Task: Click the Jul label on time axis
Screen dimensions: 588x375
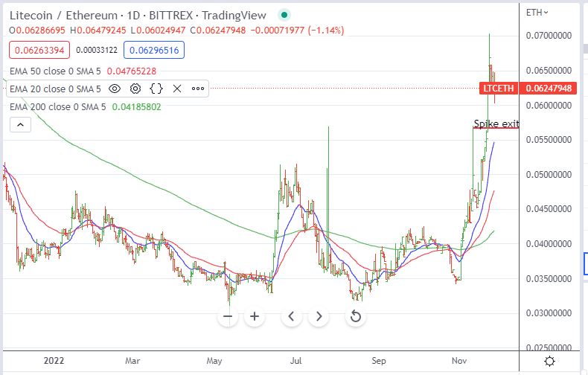Action: point(295,361)
